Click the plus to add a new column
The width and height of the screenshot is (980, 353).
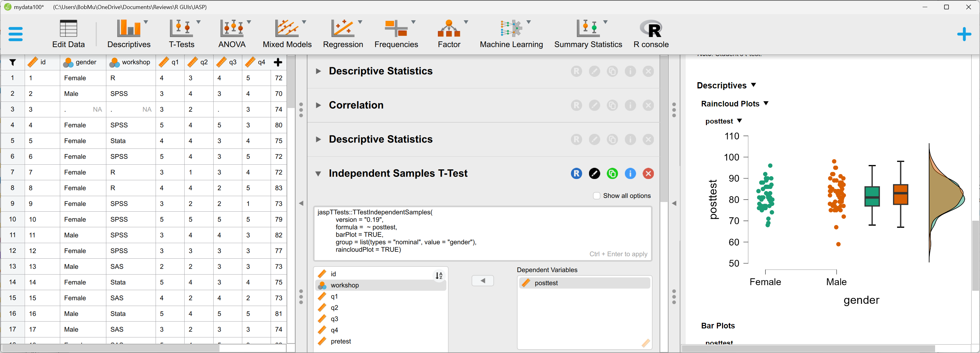click(278, 62)
